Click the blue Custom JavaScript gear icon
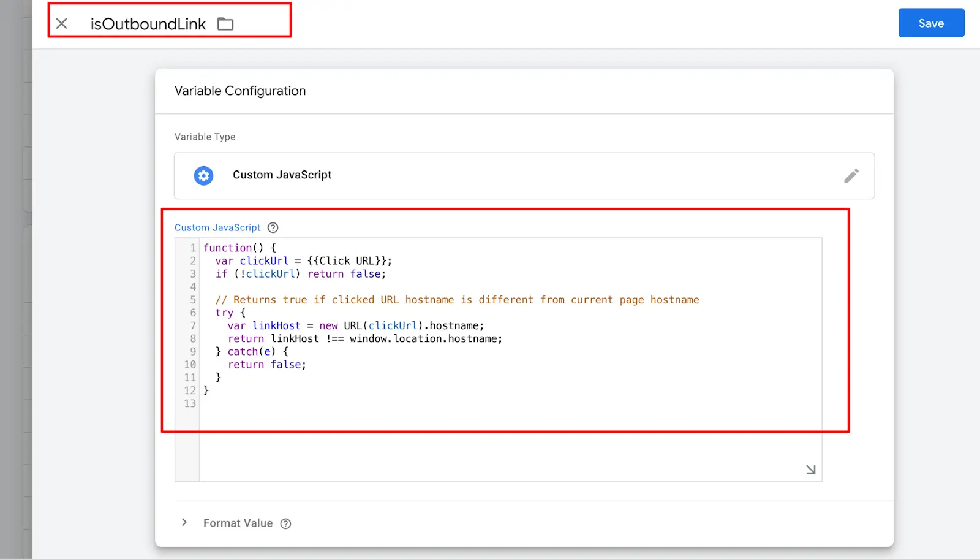The width and height of the screenshot is (980, 559). point(203,175)
